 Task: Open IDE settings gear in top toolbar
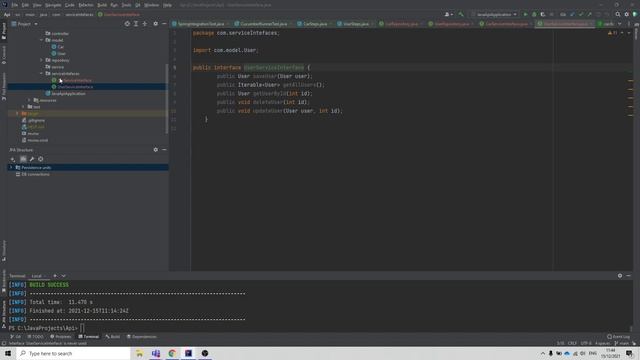[x=626, y=14]
